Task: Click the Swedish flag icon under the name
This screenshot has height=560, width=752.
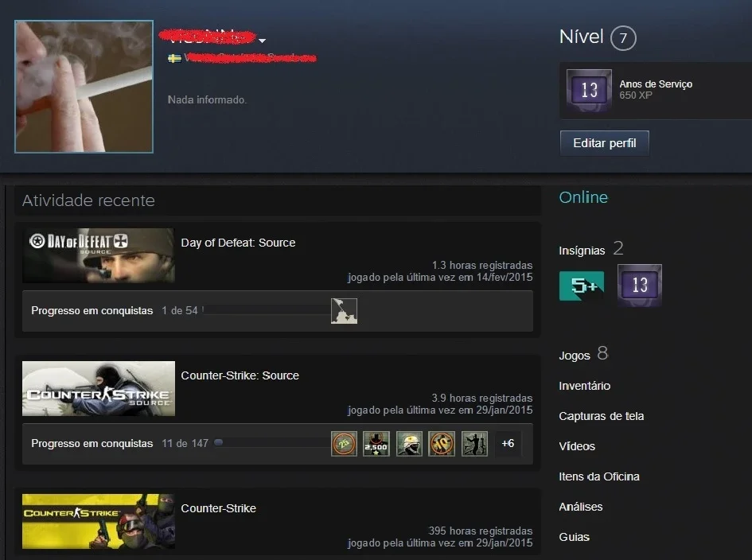Action: coord(174,59)
